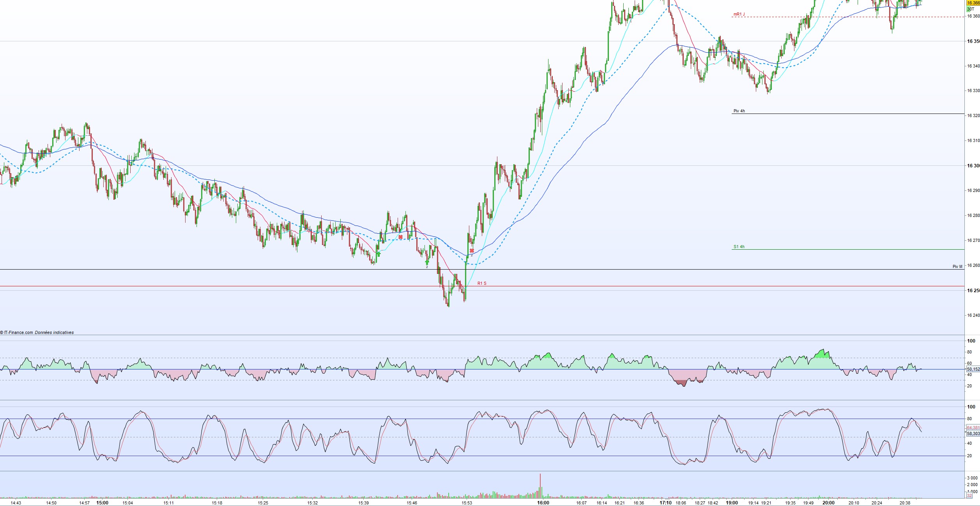Click the green 30T countdown badge
980x506 pixels.
click(x=971, y=9)
